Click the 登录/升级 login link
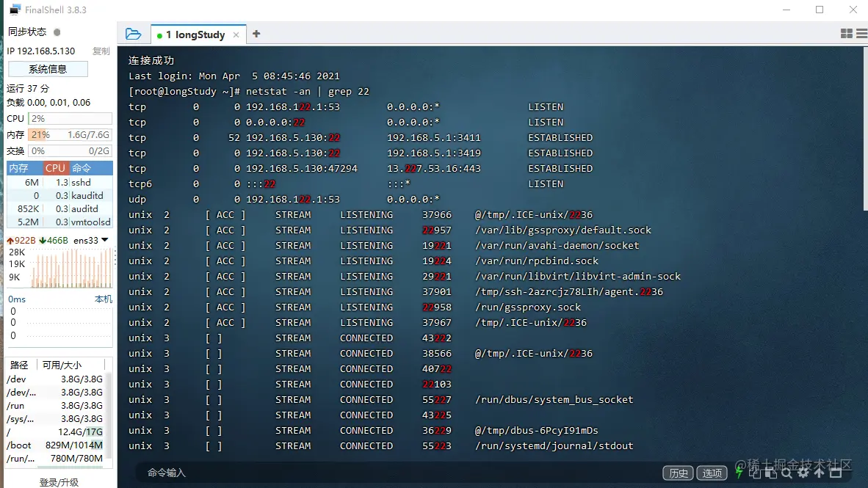This screenshot has height=488, width=868. 59,482
